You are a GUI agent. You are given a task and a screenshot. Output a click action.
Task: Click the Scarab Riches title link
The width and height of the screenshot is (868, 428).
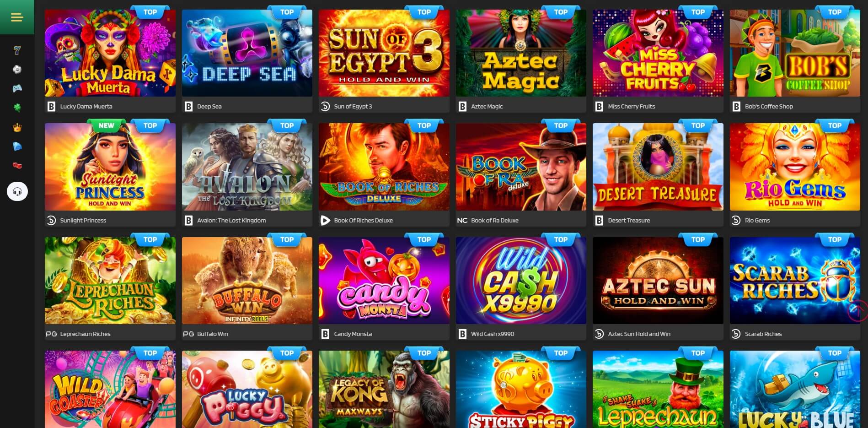[763, 334]
